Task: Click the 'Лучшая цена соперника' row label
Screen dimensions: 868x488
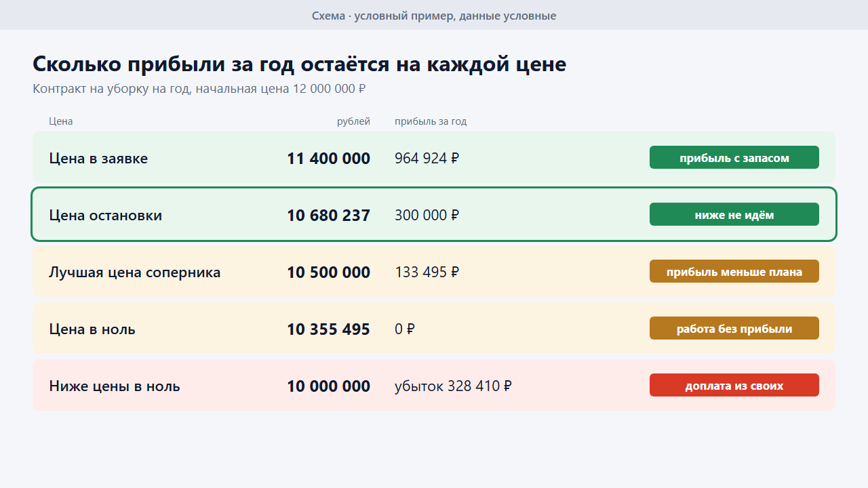Action: click(135, 272)
